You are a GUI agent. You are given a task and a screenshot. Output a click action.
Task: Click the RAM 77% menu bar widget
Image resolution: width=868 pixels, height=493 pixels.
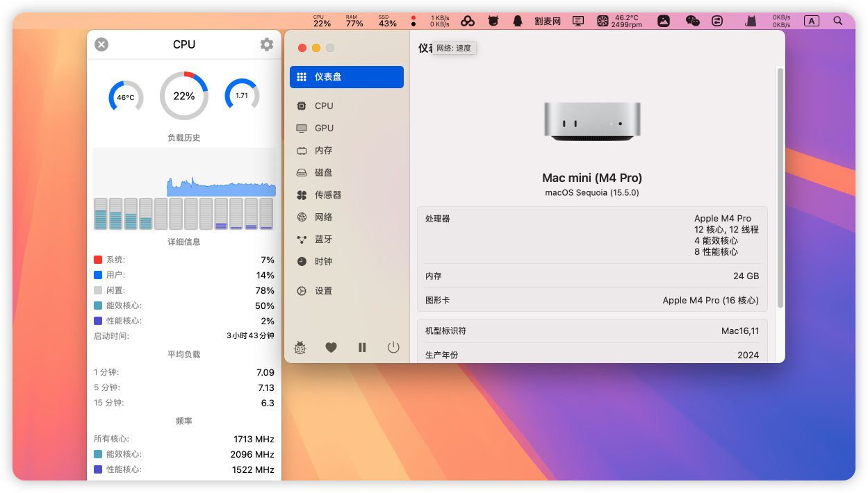point(354,21)
